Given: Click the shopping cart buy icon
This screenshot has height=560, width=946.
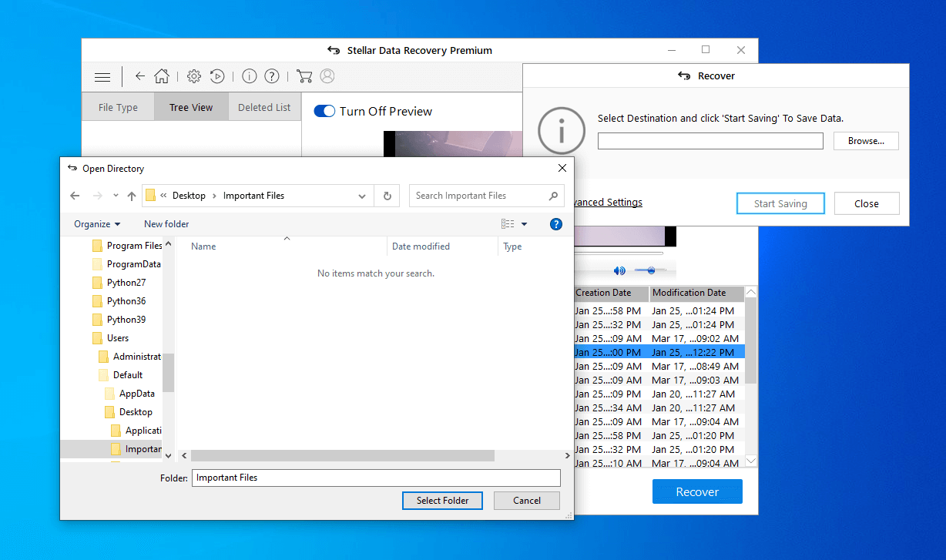Looking at the screenshot, I should [x=304, y=76].
